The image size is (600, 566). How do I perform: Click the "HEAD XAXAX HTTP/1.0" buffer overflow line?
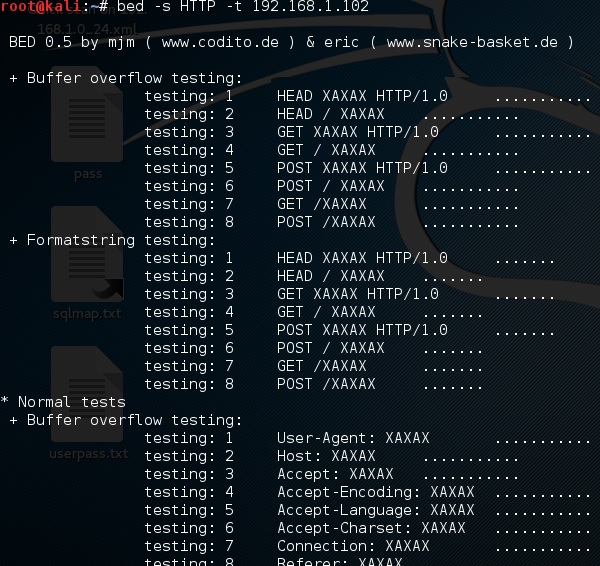[x=362, y=96]
